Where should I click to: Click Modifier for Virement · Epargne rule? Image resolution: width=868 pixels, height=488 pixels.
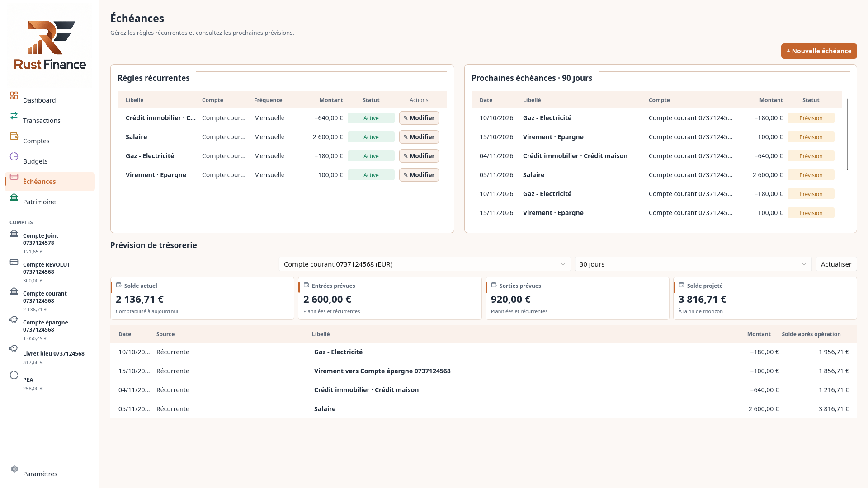pyautogui.click(x=419, y=175)
